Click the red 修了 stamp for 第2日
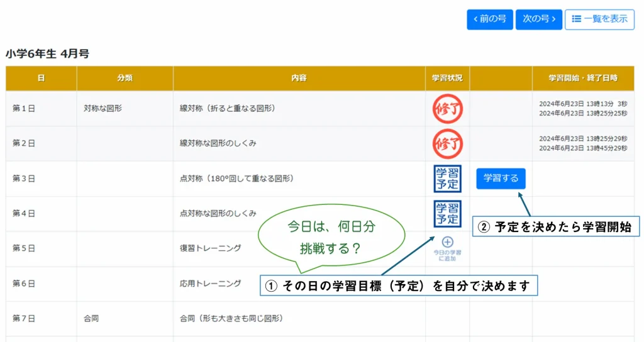 coord(447,143)
